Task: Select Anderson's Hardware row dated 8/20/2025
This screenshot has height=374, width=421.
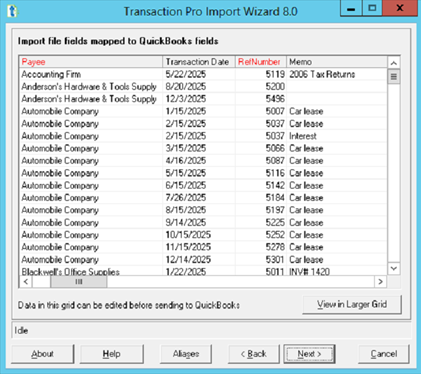Action: tap(91, 87)
